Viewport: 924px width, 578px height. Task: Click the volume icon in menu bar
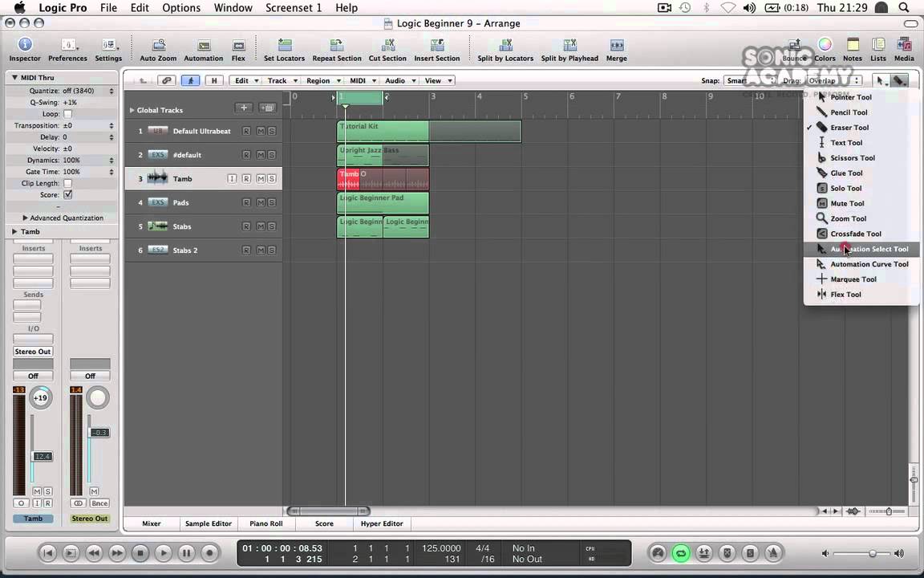click(750, 8)
